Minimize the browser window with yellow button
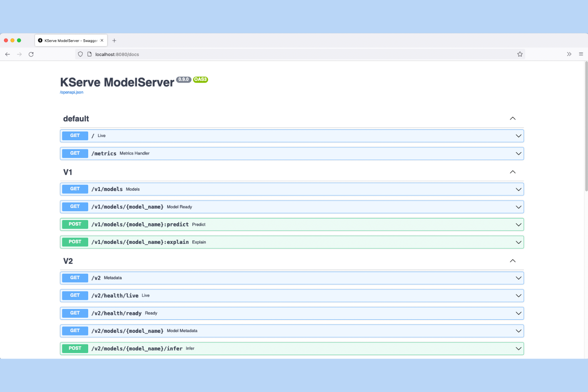 coord(12,41)
